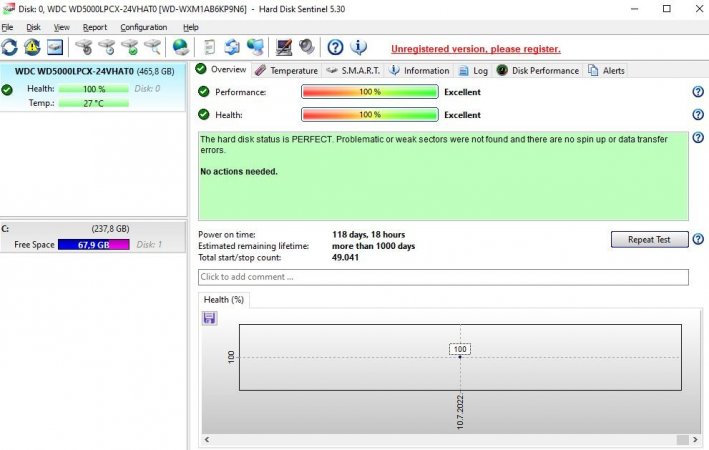
Task: Click the info bubble toolbar icon
Action: click(x=359, y=47)
